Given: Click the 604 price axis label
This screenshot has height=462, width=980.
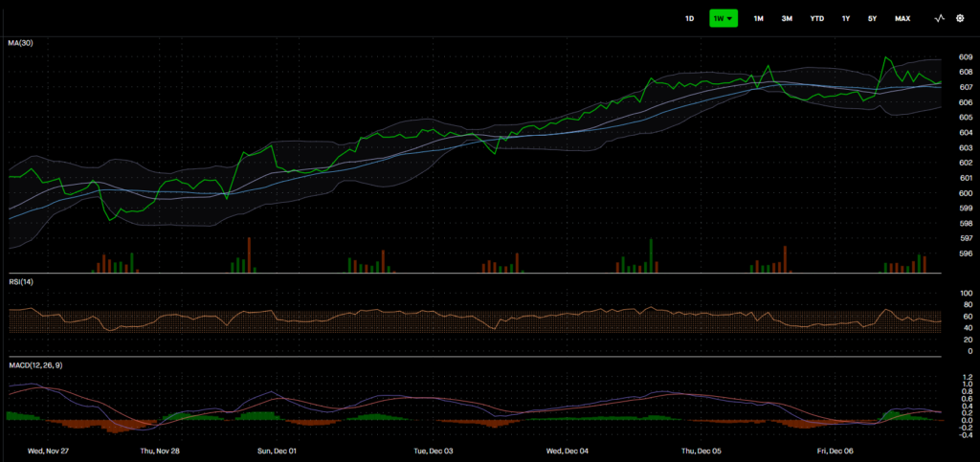Looking at the screenshot, I should coord(965,132).
